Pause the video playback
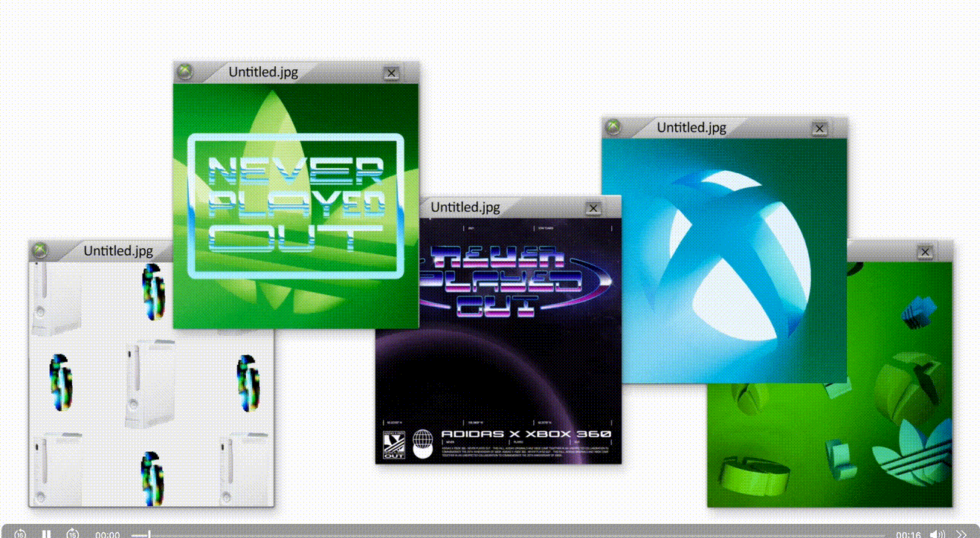The image size is (980, 538). [x=46, y=534]
